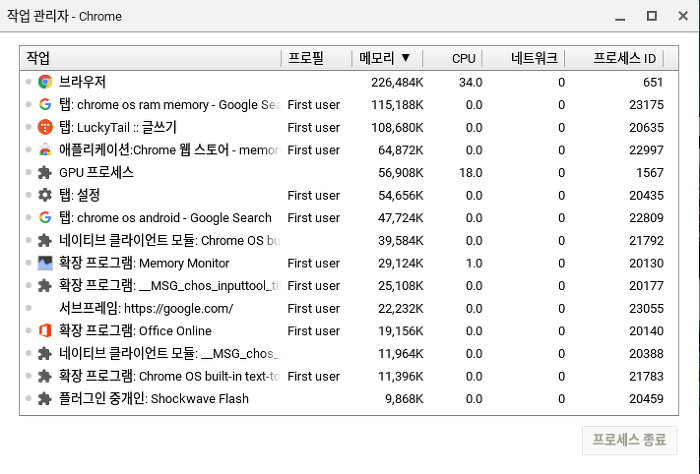
Task: Click the Office Online extension icon
Action: [45, 331]
